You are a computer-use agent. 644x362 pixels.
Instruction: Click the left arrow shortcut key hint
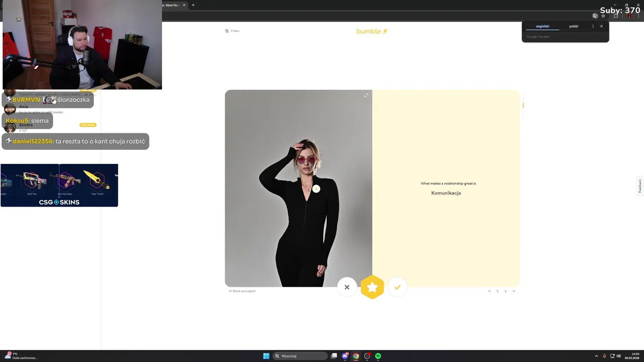490,291
